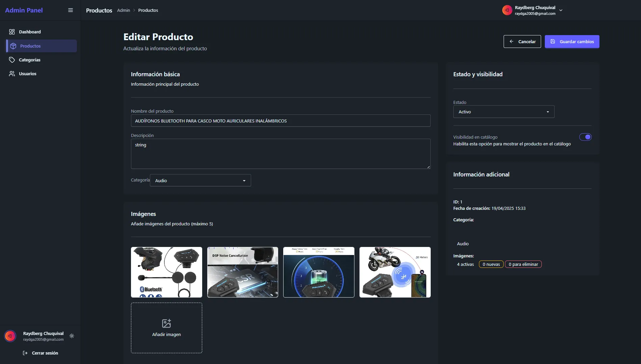Open the Estado dropdown showing Activo
The image size is (641, 364).
pos(503,112)
